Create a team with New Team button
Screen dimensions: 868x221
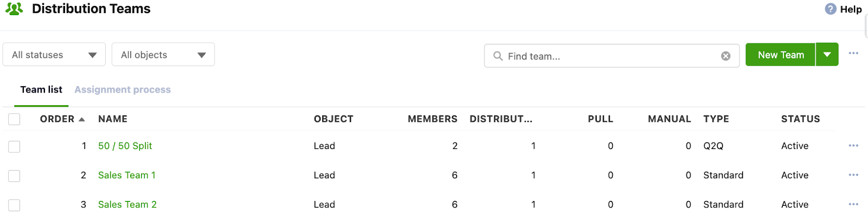click(781, 55)
